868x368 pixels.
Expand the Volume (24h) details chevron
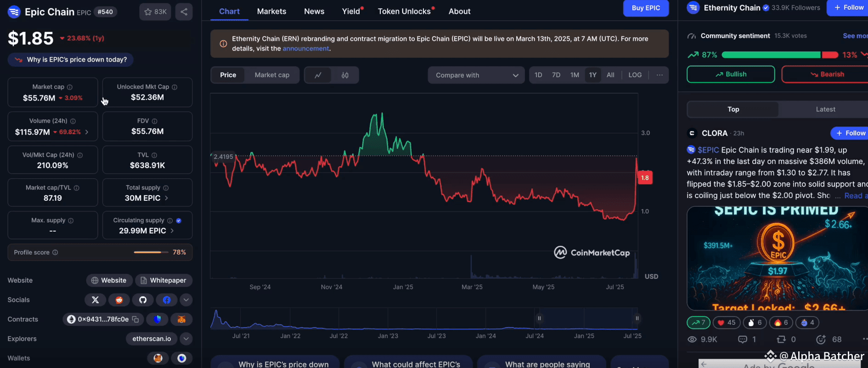(x=87, y=132)
